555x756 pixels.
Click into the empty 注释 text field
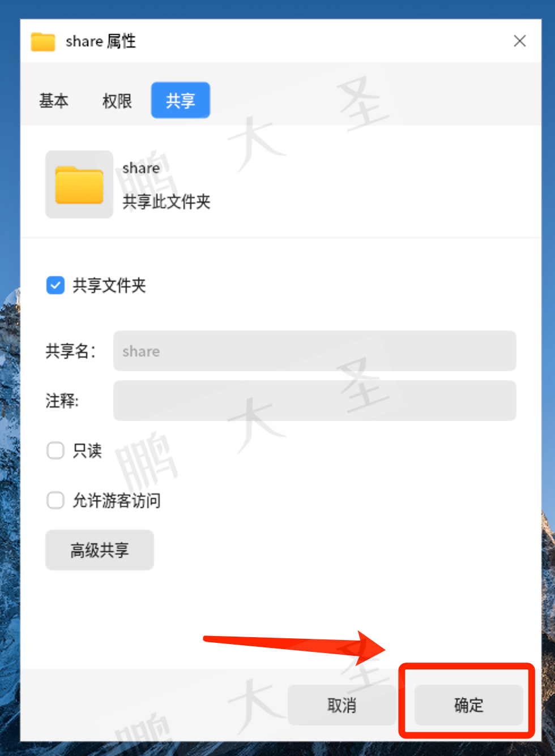click(315, 401)
